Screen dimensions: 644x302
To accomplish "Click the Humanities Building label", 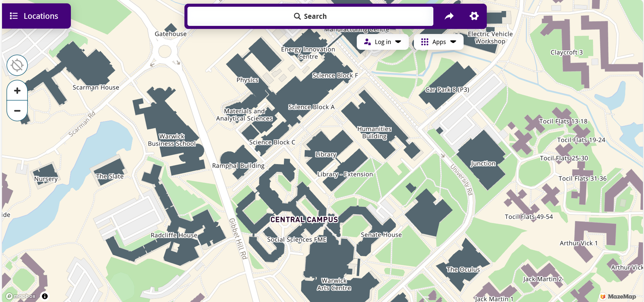I will tap(374, 133).
